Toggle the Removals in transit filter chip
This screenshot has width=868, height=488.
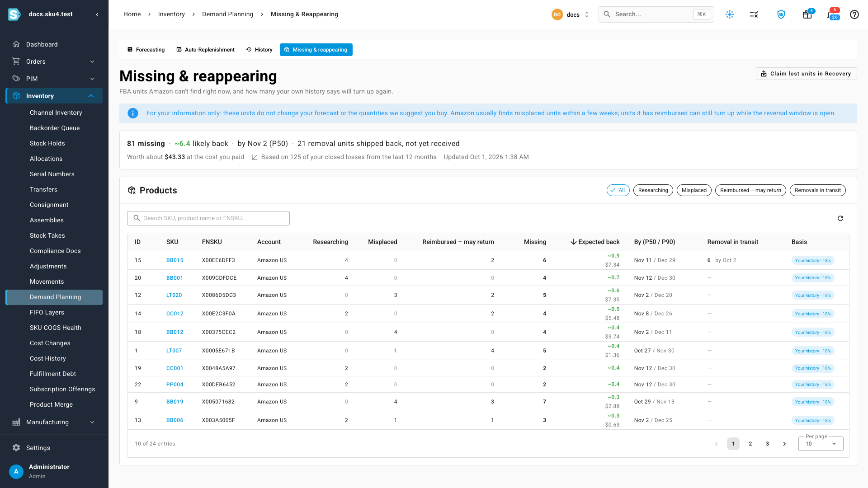click(x=818, y=190)
